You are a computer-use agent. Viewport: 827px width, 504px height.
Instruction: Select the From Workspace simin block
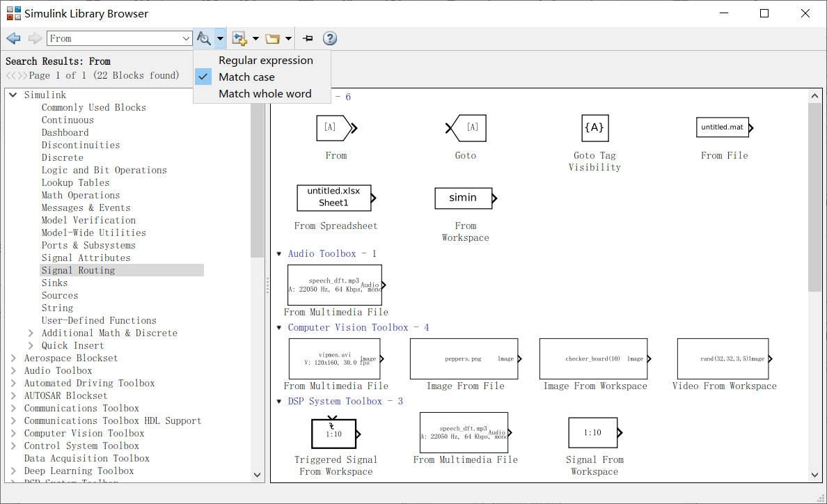tap(464, 198)
